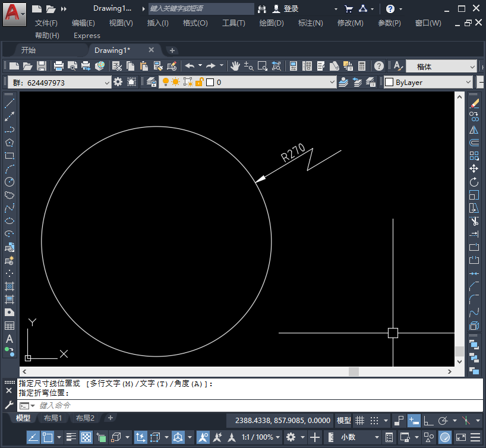This screenshot has width=486, height=448.
Task: Click the white layer color swatch
Action: click(x=210, y=82)
